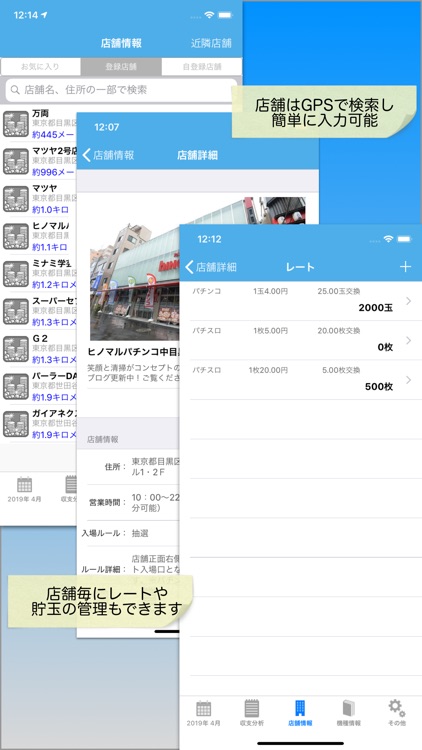The image size is (422, 750).
Task: Select the 約445メートル distance text
Action: [x=54, y=134]
